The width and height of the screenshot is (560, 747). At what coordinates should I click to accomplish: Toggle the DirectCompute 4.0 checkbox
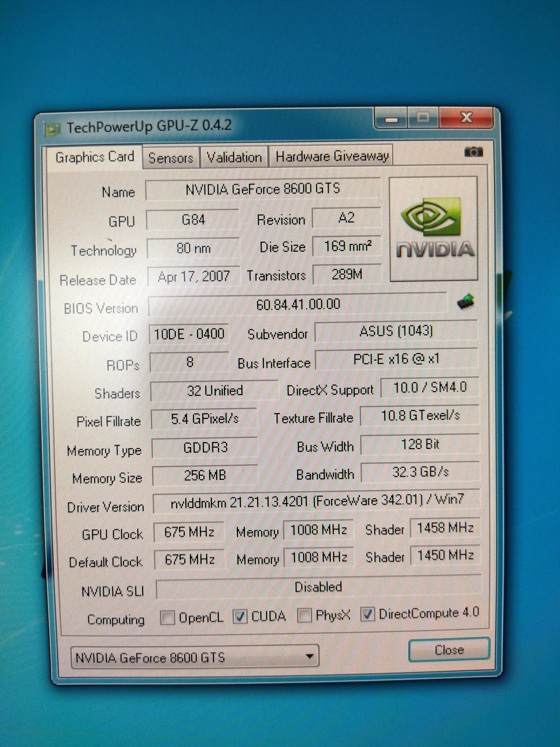367,614
